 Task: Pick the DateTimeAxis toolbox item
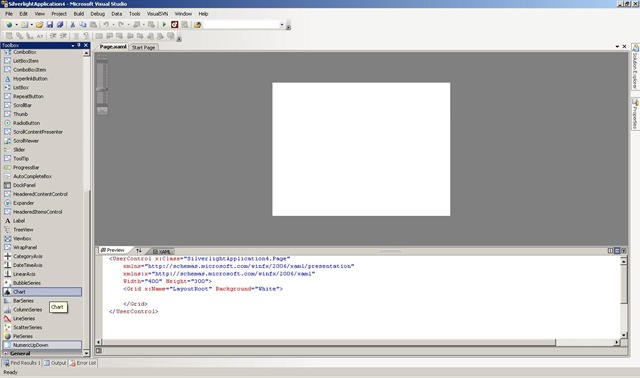point(42,265)
